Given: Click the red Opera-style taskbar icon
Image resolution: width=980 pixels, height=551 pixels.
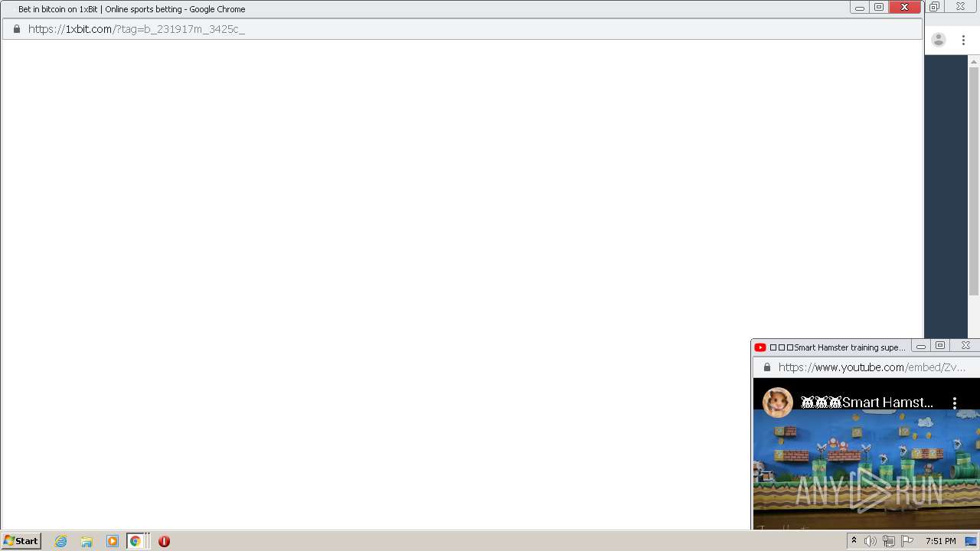Looking at the screenshot, I should pyautogui.click(x=164, y=541).
